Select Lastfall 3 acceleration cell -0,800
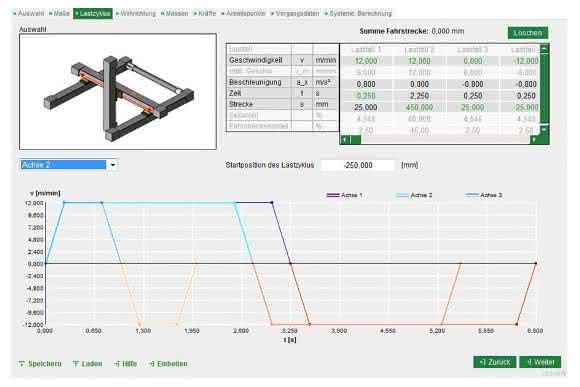 472,84
